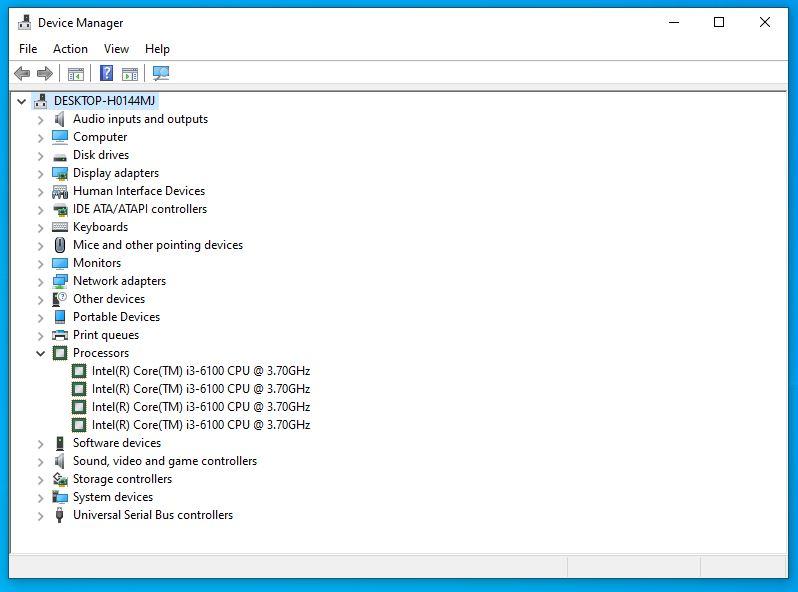798x592 pixels.
Task: Click the System devices icon
Action: pos(60,497)
